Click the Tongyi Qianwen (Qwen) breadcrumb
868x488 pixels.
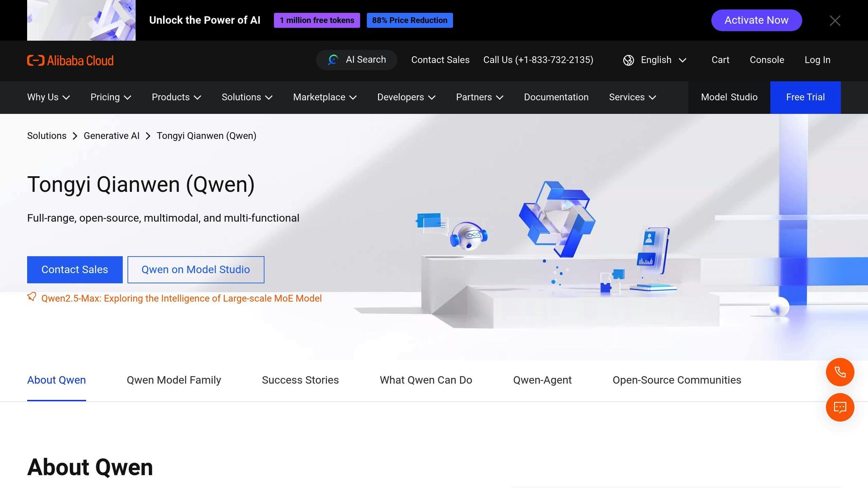click(206, 136)
